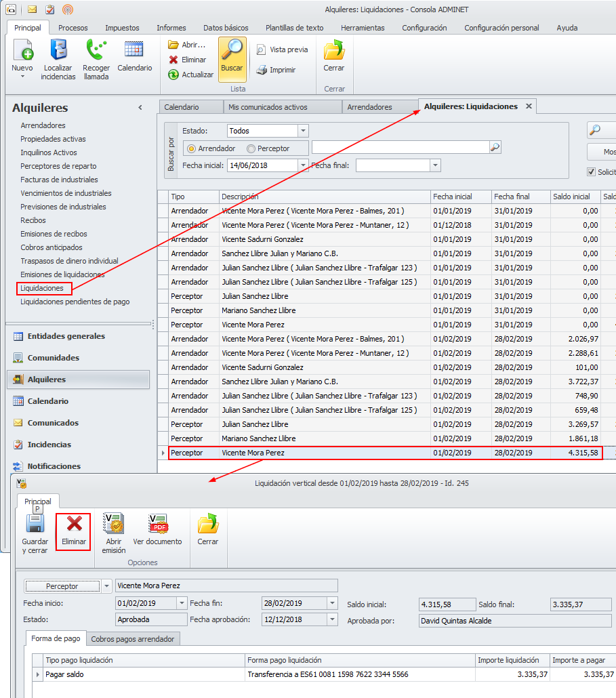Open Fecha aprobación dropdown

click(x=333, y=619)
